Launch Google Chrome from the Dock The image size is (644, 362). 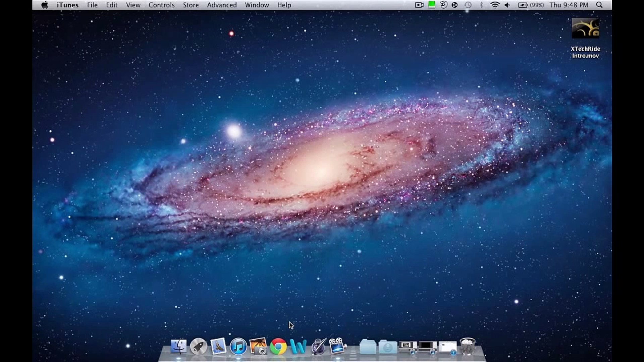[278, 347]
